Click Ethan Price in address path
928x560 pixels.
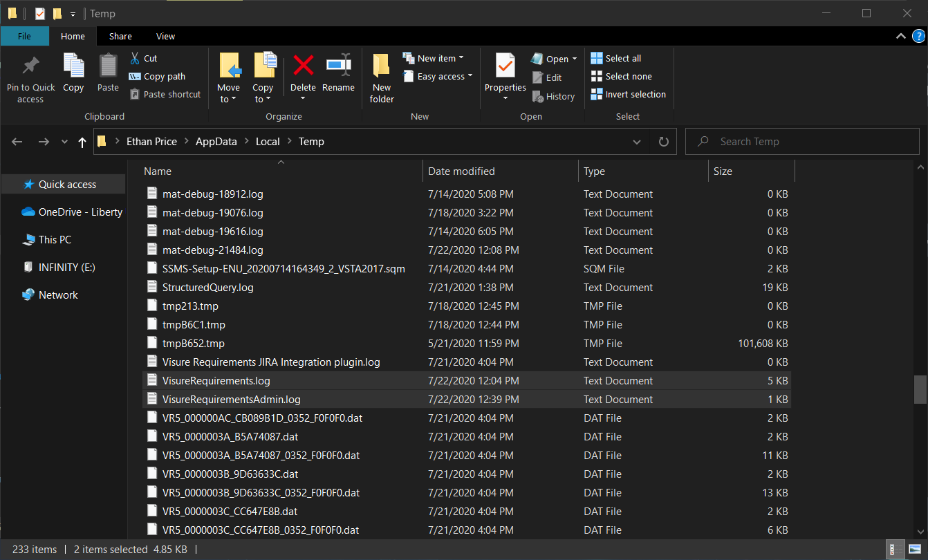pyautogui.click(x=151, y=142)
